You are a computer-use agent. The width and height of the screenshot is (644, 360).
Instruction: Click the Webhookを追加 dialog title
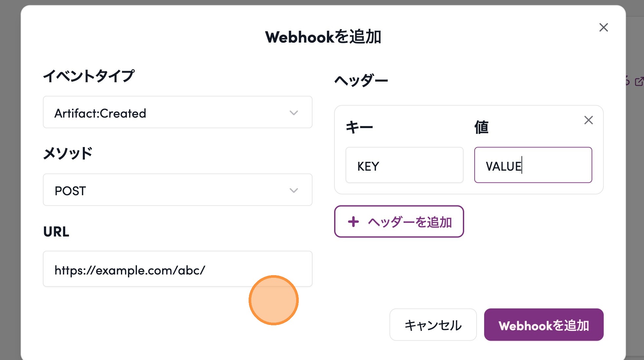[323, 37]
